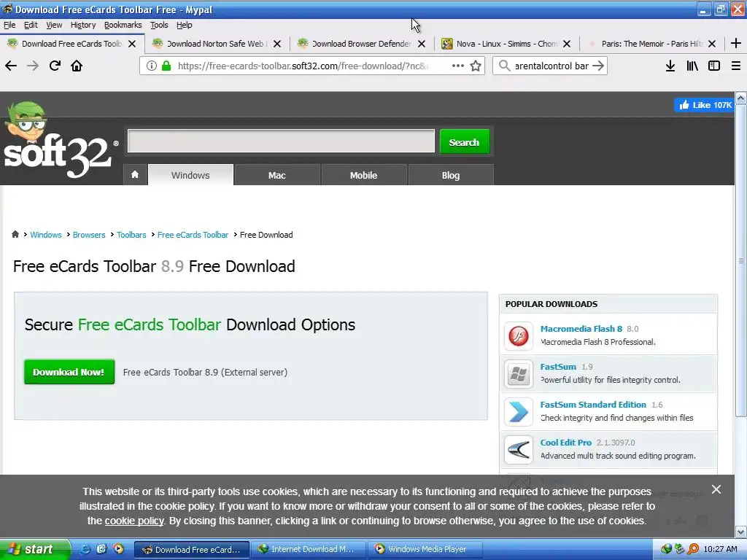
Task: Click the Facebook Like 107K button
Action: (704, 105)
